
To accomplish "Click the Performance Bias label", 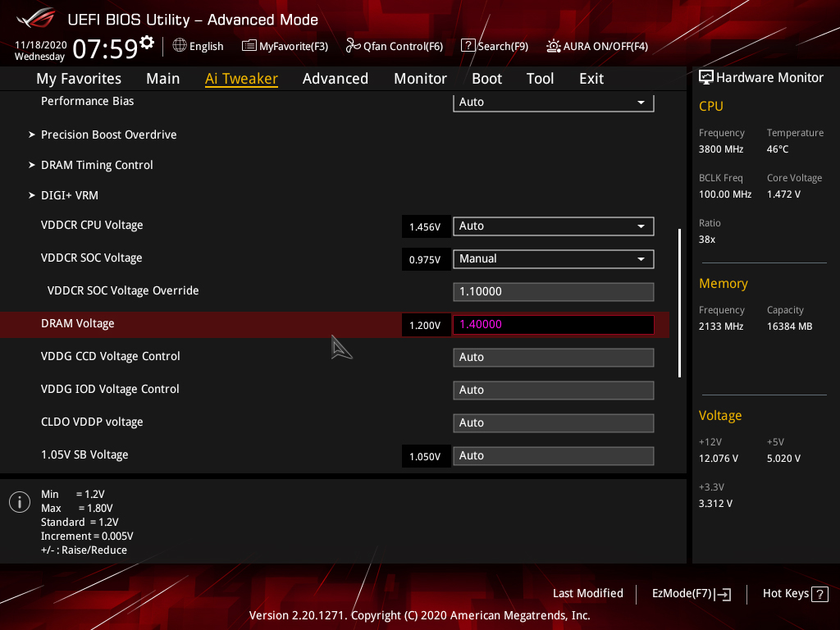I will 87,101.
